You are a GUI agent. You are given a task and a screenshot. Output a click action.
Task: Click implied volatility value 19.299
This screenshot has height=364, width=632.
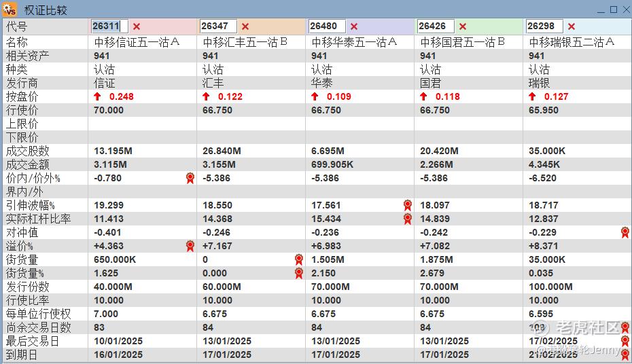pos(109,205)
